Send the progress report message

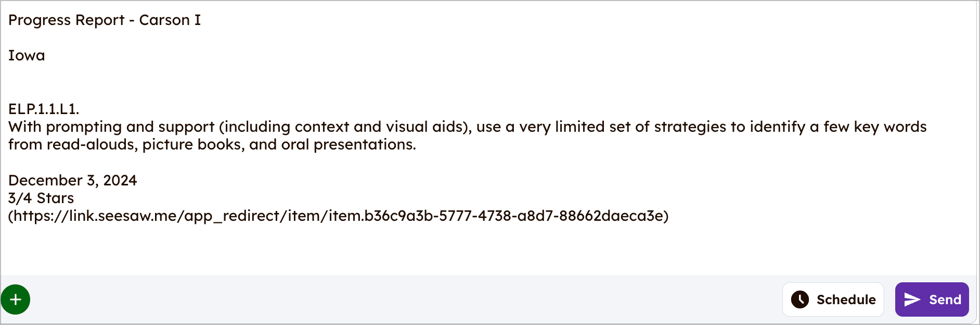click(x=932, y=299)
